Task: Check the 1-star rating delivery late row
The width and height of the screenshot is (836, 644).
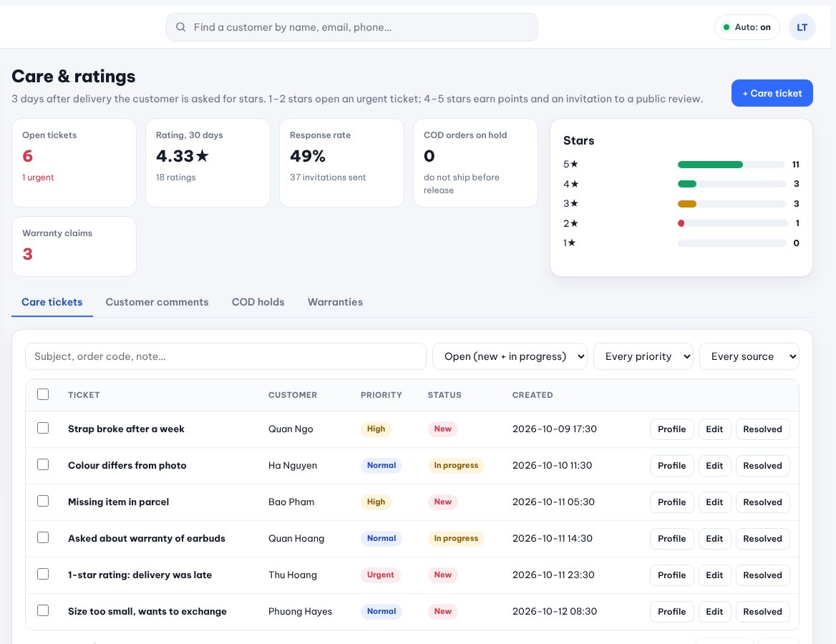Action: 43,574
